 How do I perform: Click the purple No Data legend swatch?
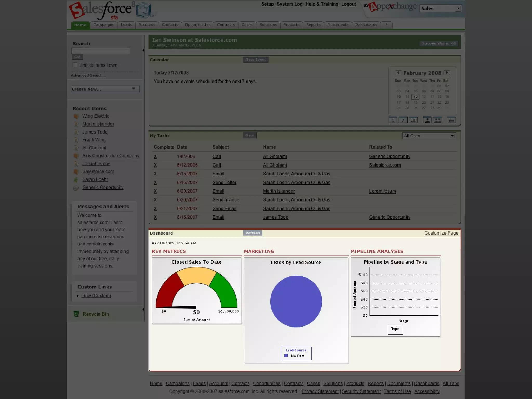(x=286, y=356)
